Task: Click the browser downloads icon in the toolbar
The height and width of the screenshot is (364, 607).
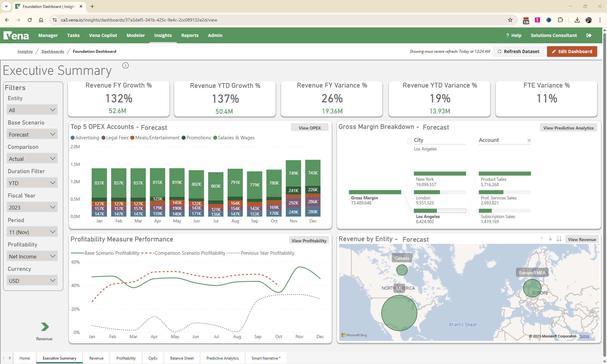Action: 577,20
